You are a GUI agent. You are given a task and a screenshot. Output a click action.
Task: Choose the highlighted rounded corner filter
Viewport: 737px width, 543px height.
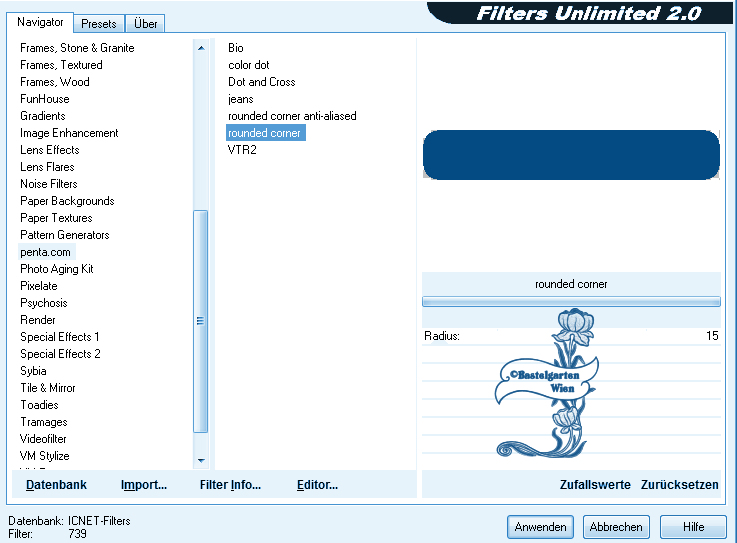[x=266, y=133]
